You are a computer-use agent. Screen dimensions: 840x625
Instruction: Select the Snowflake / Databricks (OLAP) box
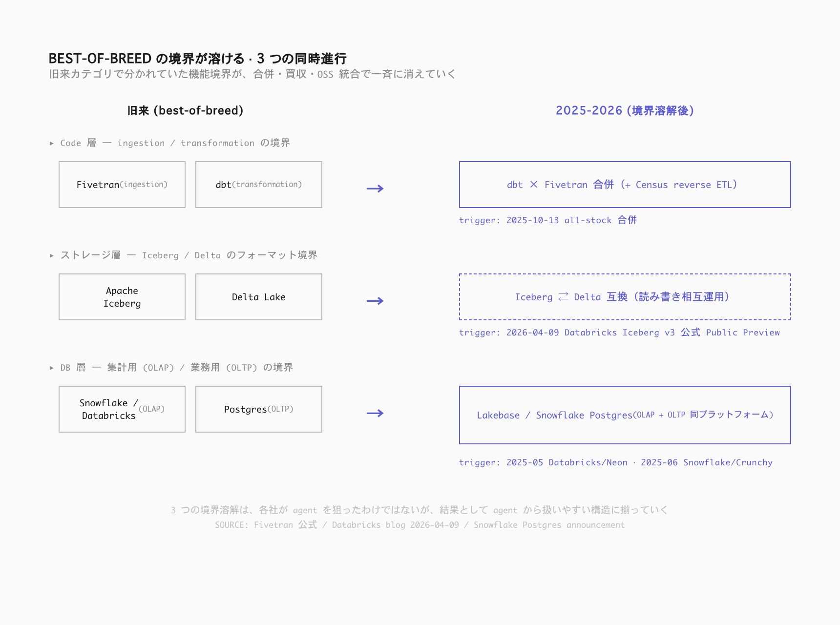[x=122, y=409]
